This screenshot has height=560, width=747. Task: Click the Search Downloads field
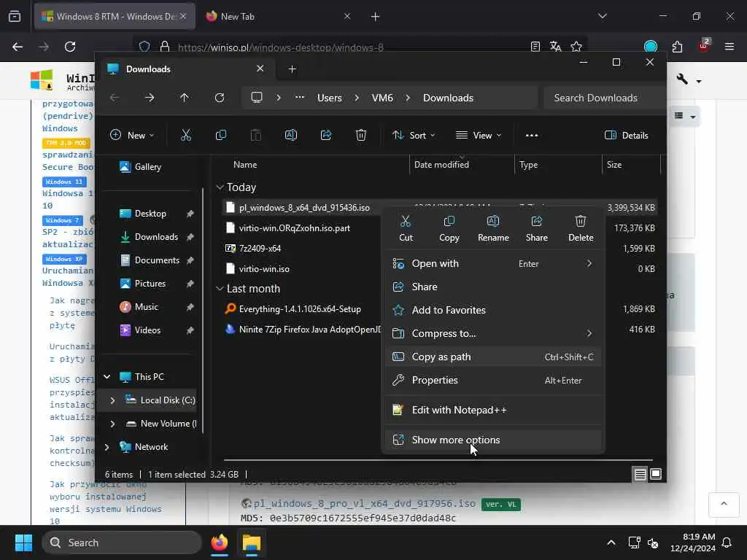tap(604, 98)
